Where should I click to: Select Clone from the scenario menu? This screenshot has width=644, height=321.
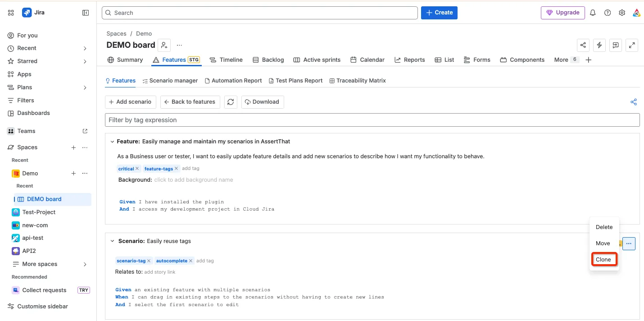click(x=603, y=260)
